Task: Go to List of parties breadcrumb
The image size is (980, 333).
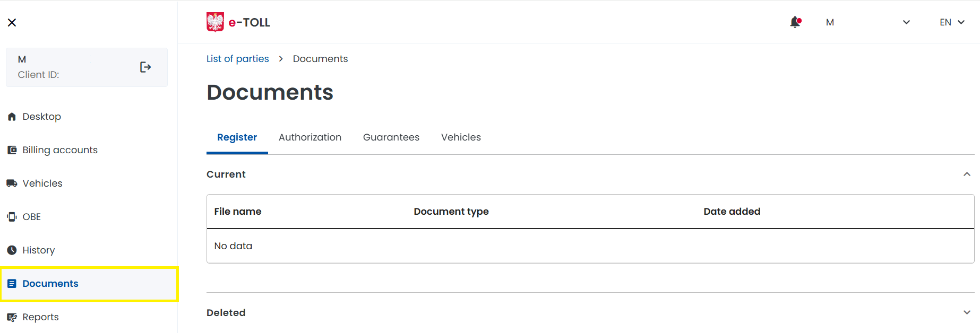Action: (237, 59)
